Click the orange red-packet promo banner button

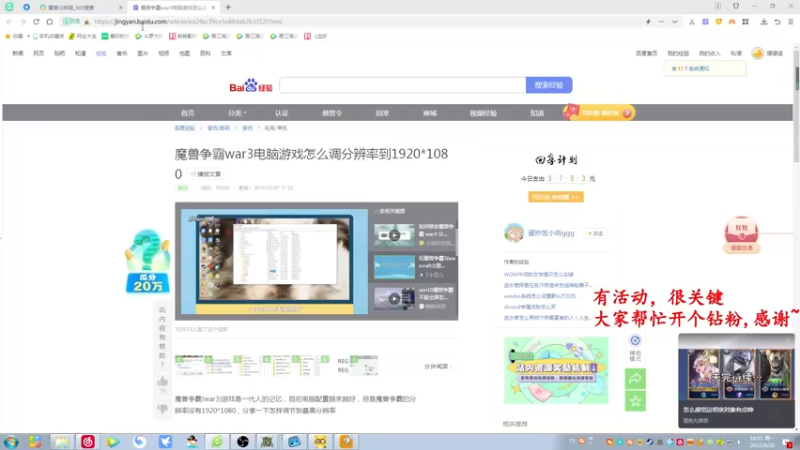pos(599,112)
